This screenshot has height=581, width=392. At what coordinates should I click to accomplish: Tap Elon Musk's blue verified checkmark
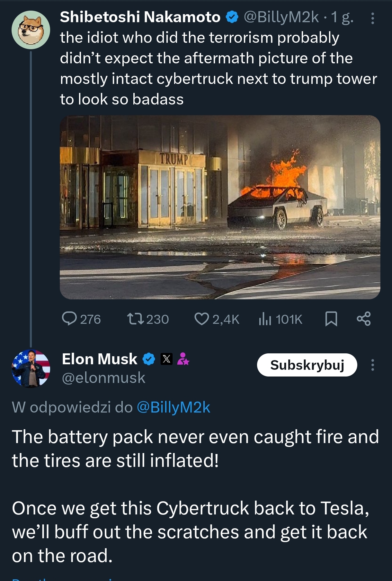149,359
